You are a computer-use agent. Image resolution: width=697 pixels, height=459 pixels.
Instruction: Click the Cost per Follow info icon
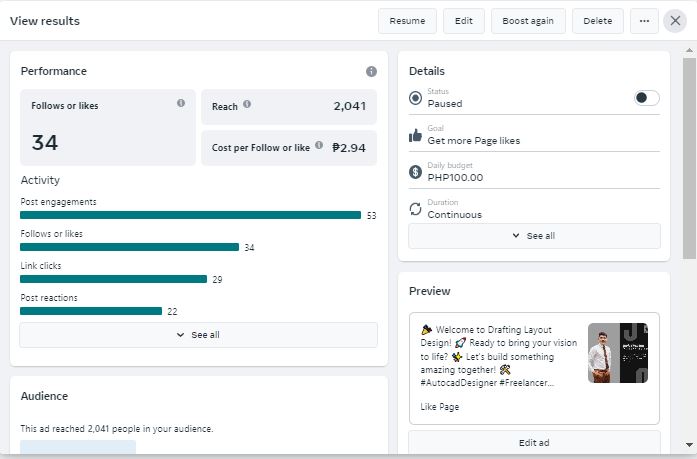319,146
